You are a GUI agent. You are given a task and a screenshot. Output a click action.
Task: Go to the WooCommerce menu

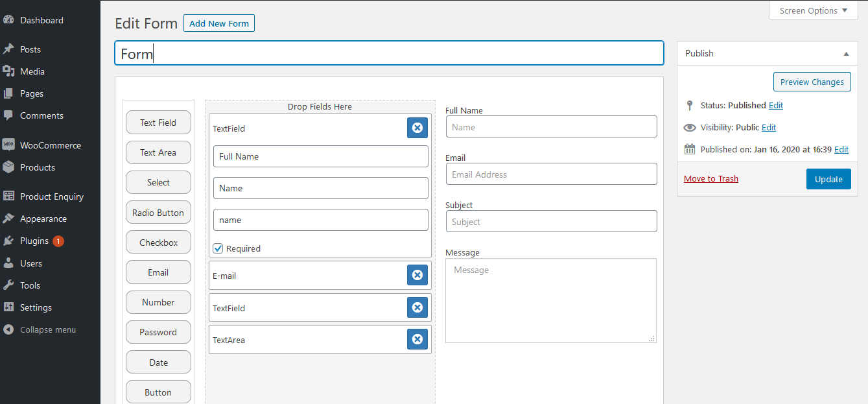coord(50,145)
